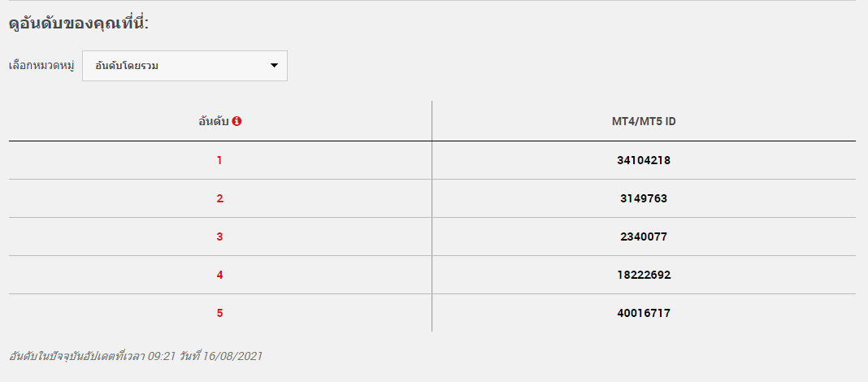Click the MT4/MT5 ID column header
Screen dimensions: 868x382
click(644, 120)
